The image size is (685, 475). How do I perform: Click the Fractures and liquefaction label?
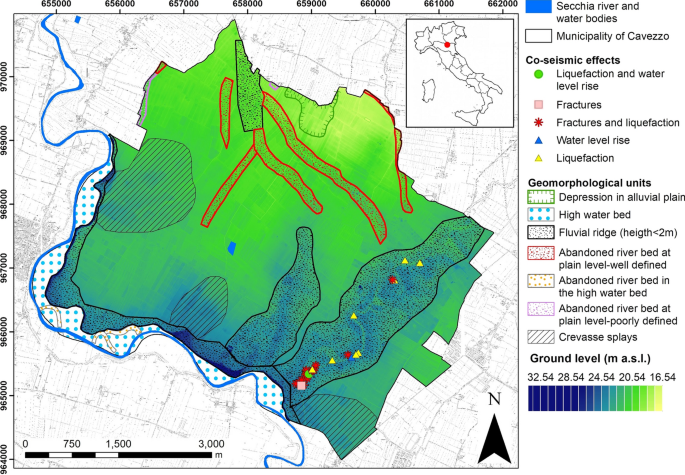click(618, 123)
